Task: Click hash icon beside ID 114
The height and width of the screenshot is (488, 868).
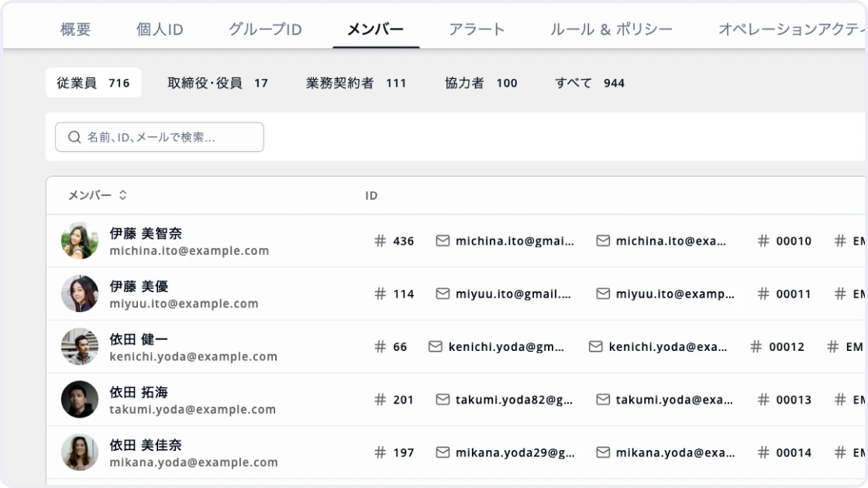Action: (380, 294)
